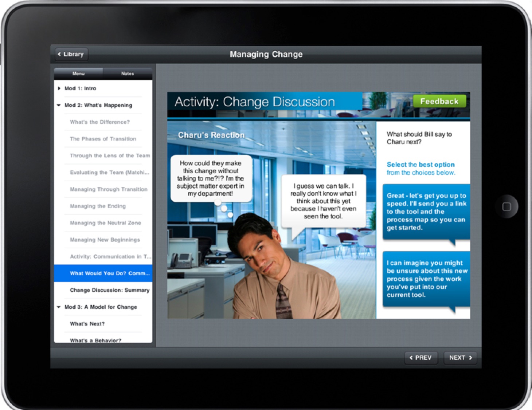Open What's Next? lesson
The height and width of the screenshot is (410, 532).
(103, 324)
